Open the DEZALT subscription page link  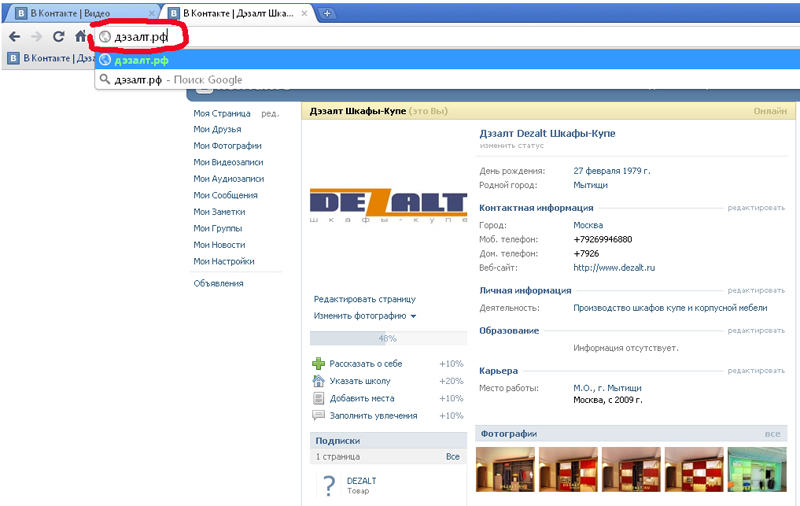pyautogui.click(x=361, y=480)
